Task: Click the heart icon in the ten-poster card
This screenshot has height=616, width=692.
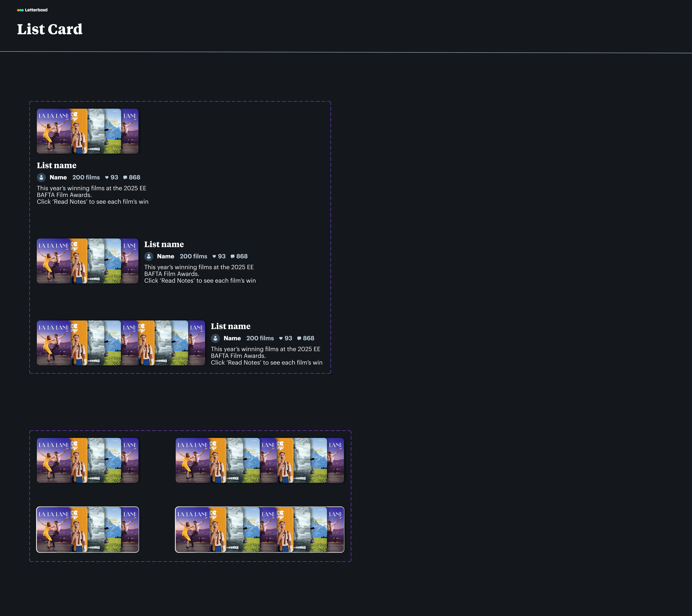Action: [x=281, y=338]
